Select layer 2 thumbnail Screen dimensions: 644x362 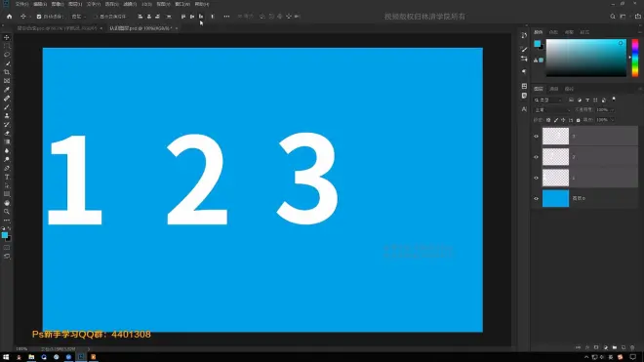coord(555,157)
